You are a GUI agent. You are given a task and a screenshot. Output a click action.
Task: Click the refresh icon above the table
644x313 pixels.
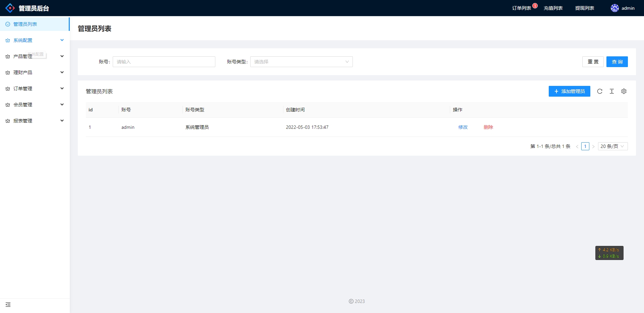[x=600, y=91]
